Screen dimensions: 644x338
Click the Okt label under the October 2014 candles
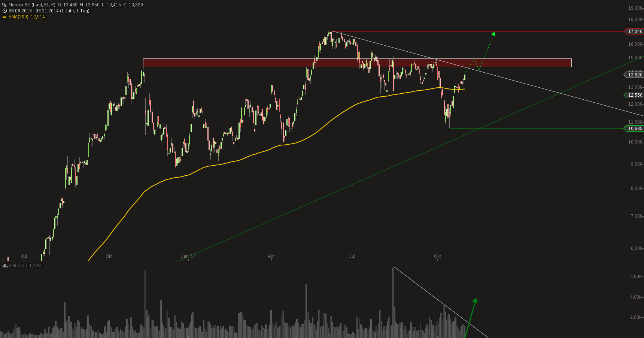437,256
